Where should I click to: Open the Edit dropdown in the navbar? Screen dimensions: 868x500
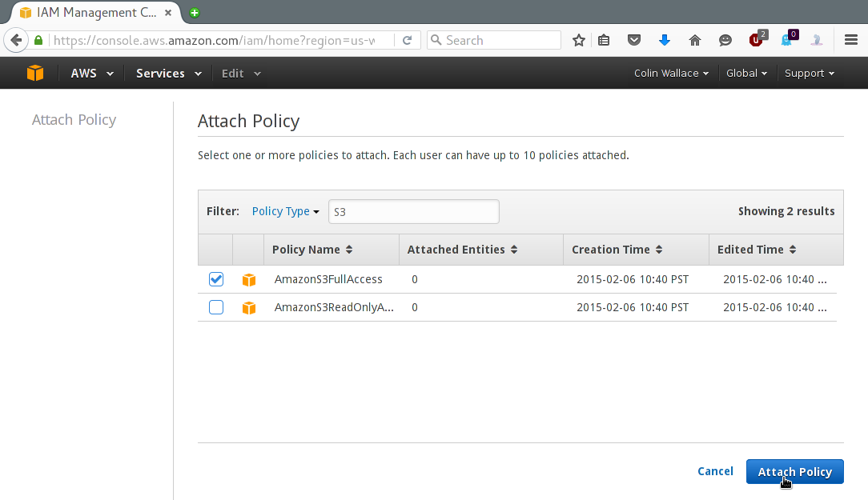pyautogui.click(x=241, y=74)
